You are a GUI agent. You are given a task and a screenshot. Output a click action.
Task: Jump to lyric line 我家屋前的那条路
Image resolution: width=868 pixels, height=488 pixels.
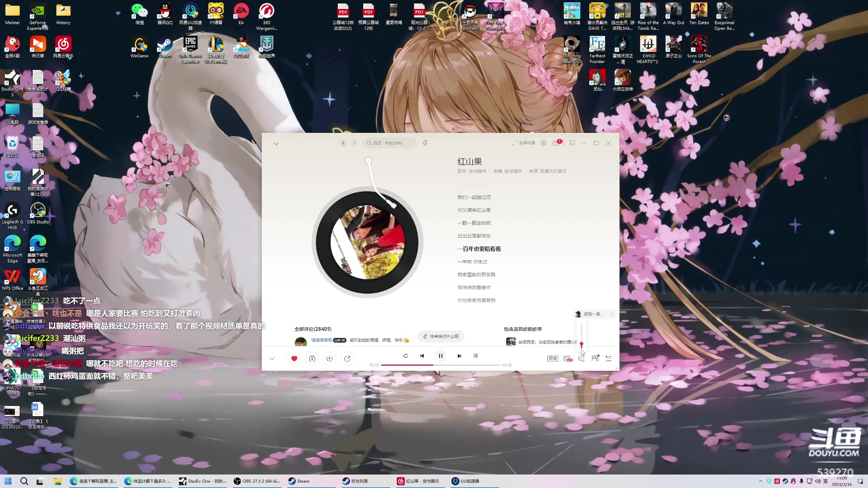[476, 275]
